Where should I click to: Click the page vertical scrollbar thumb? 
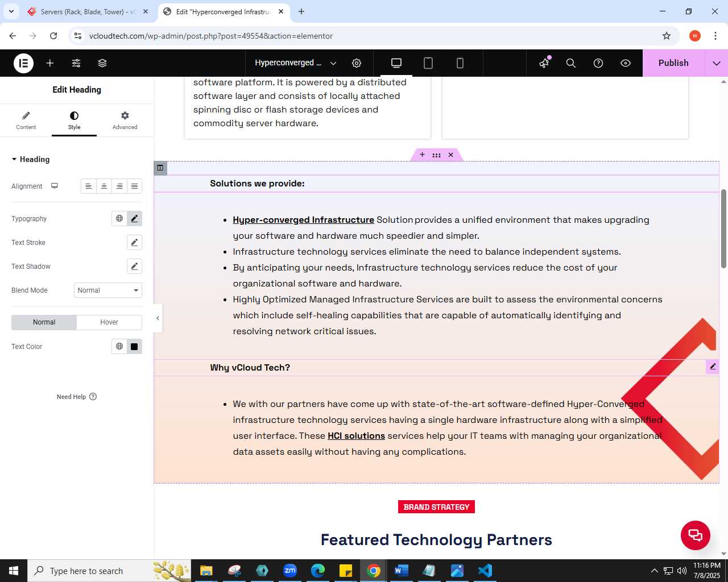723,228
